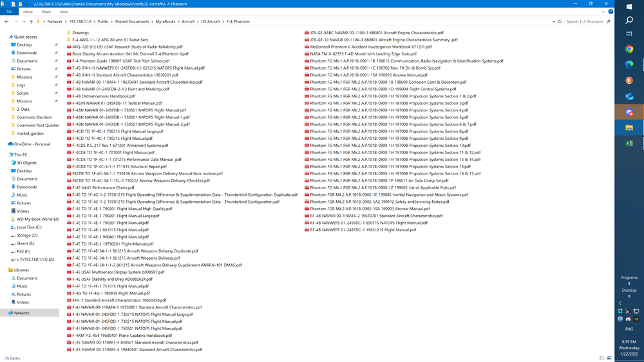The height and width of the screenshot is (362, 644).
Task: Select the F-4 AWG-11-12 APG-60 and 61 Radar Sets folder
Action: [x=107, y=40]
